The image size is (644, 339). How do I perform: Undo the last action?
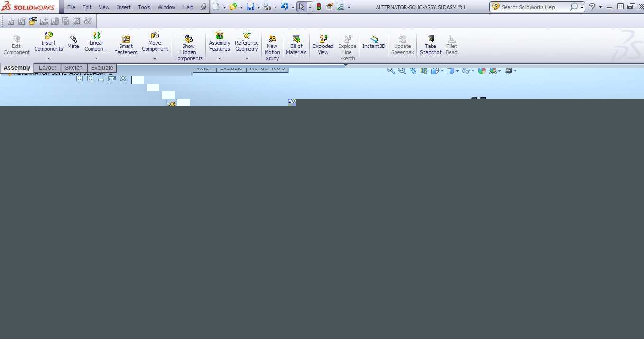click(284, 7)
